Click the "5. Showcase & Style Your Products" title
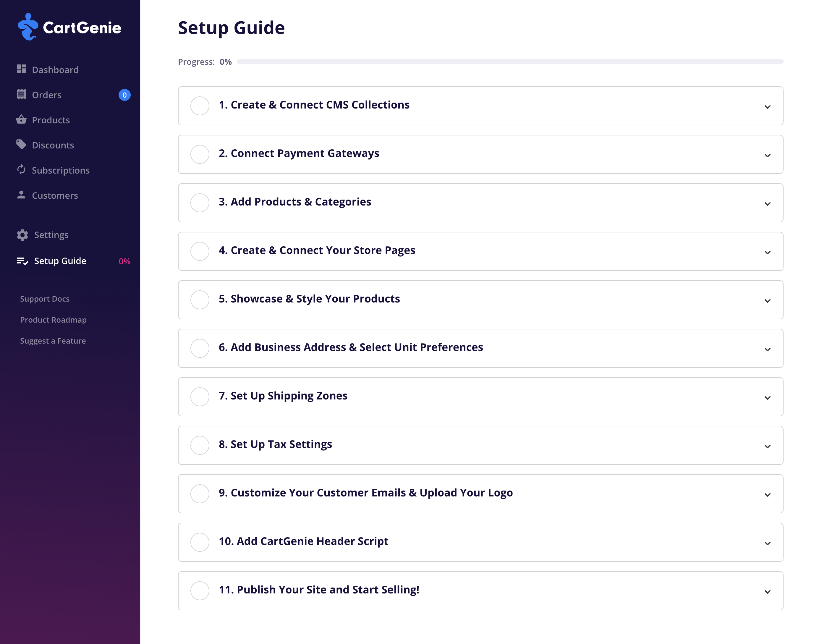Viewport: 835px width, 644px height. [309, 299]
